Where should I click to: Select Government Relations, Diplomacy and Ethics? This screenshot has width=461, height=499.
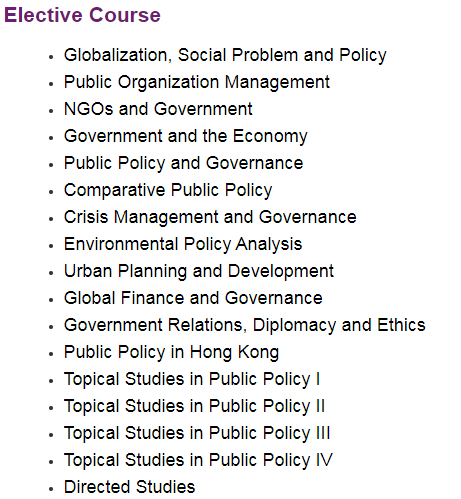pyautogui.click(x=245, y=325)
